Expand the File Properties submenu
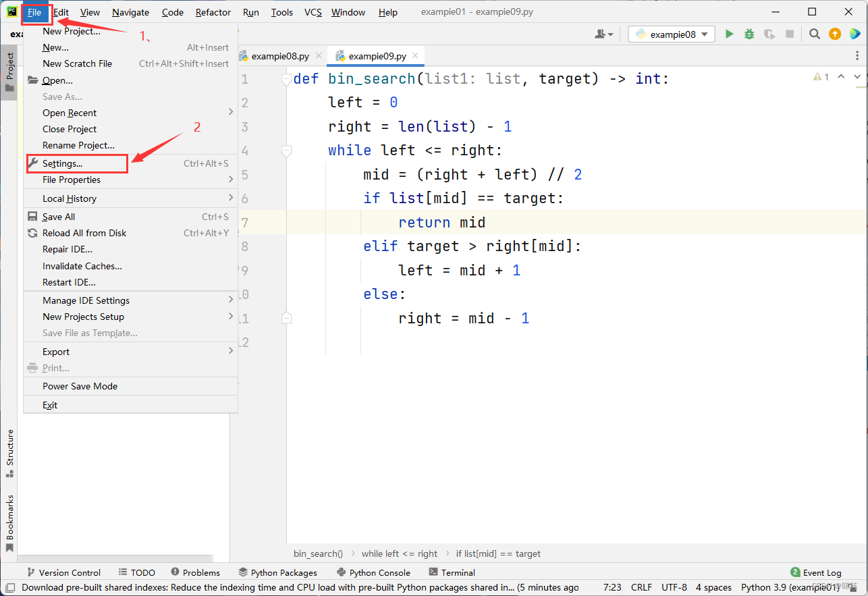The height and width of the screenshot is (596, 868). 130,180
